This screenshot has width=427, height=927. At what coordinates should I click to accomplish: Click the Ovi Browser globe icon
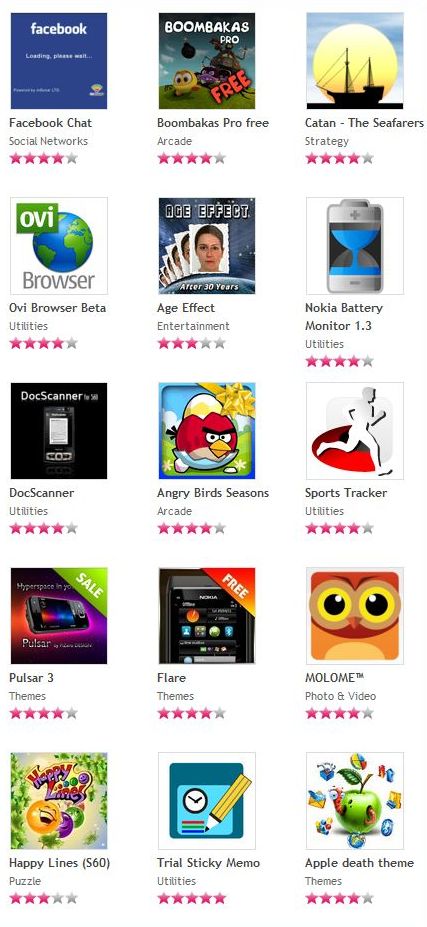click(x=59, y=246)
